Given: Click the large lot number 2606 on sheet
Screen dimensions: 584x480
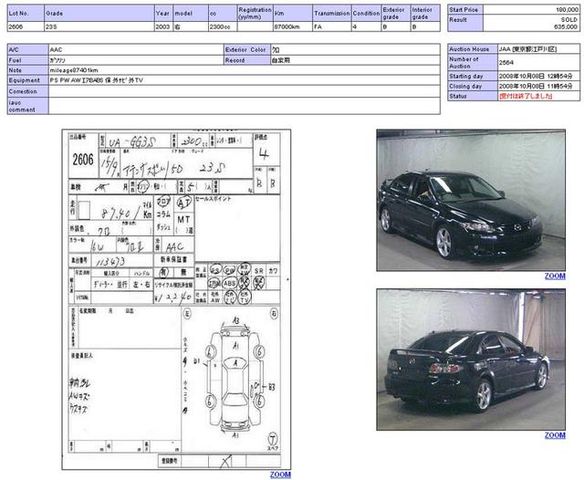Looking at the screenshot, I should (83, 160).
